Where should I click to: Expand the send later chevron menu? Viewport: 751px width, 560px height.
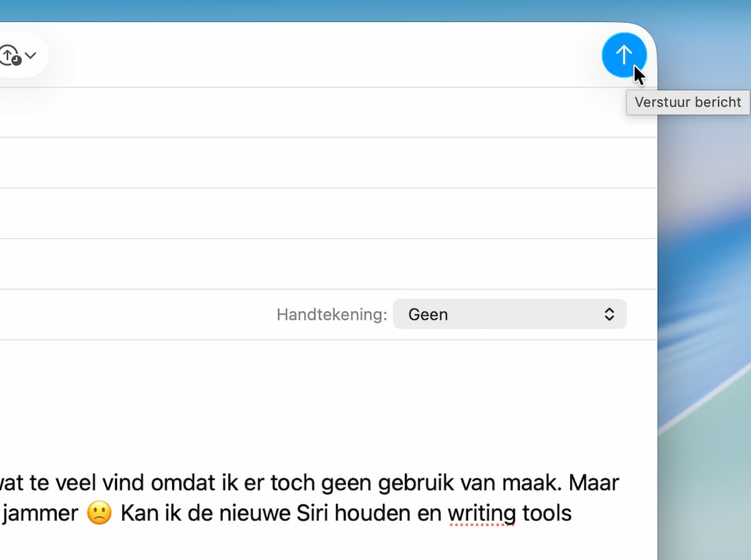[x=31, y=56]
